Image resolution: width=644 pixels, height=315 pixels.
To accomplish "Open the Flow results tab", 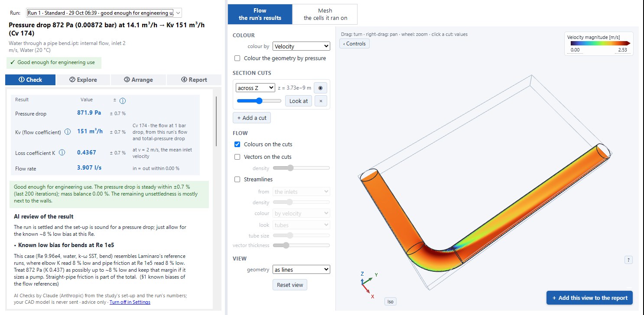I will pos(260,14).
